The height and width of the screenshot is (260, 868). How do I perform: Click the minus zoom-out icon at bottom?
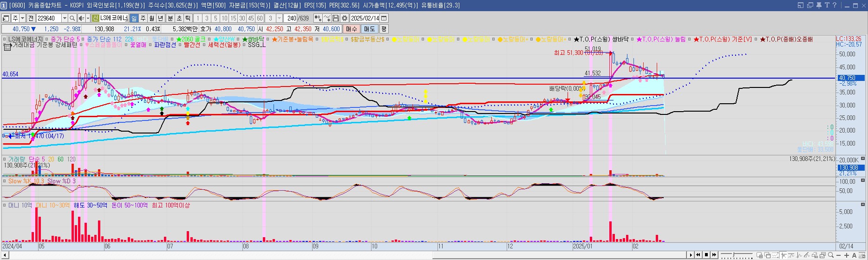[x=838, y=255]
